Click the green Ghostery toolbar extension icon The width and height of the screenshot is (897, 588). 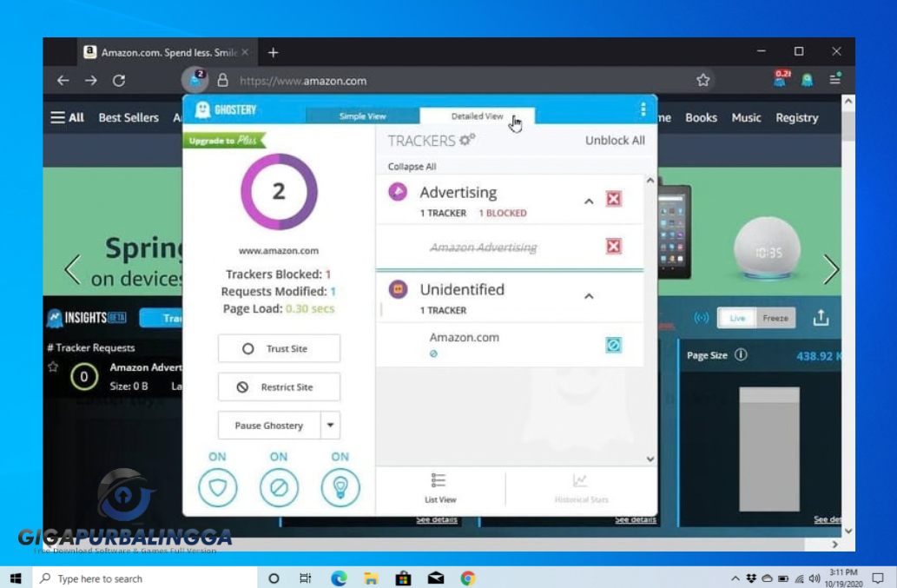coord(808,80)
